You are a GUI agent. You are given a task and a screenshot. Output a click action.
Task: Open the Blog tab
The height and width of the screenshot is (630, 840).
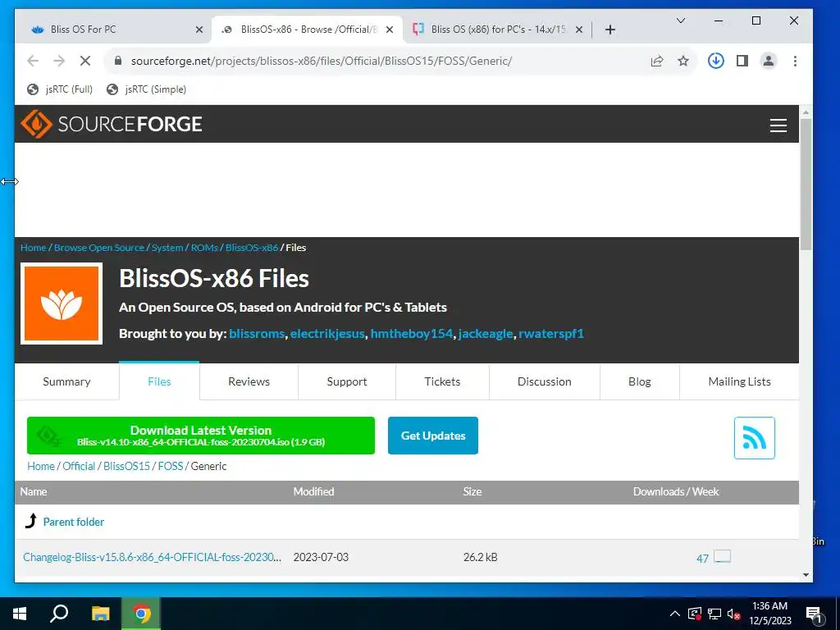640,381
